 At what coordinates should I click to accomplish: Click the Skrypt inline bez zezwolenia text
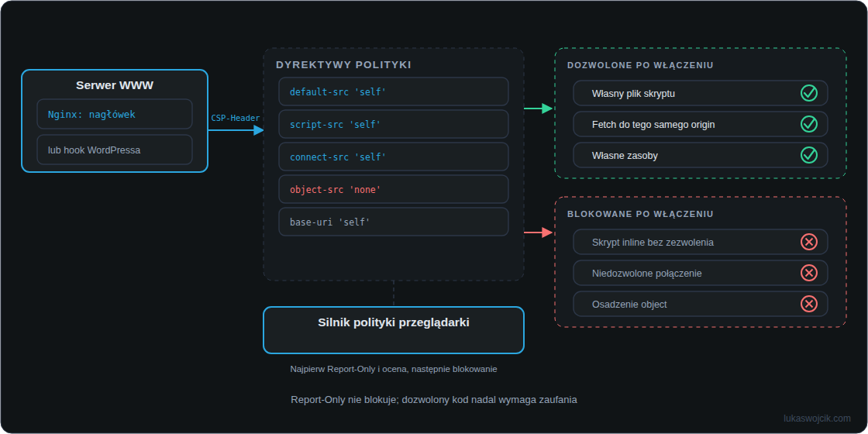point(653,243)
